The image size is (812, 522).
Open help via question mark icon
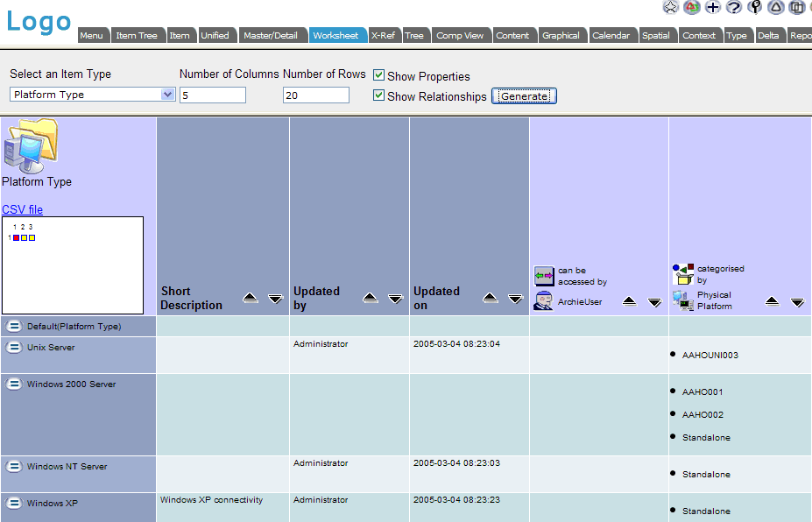pyautogui.click(x=734, y=7)
